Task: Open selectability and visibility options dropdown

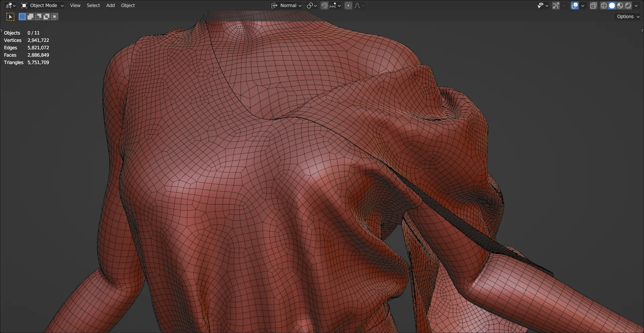Action: [x=542, y=5]
